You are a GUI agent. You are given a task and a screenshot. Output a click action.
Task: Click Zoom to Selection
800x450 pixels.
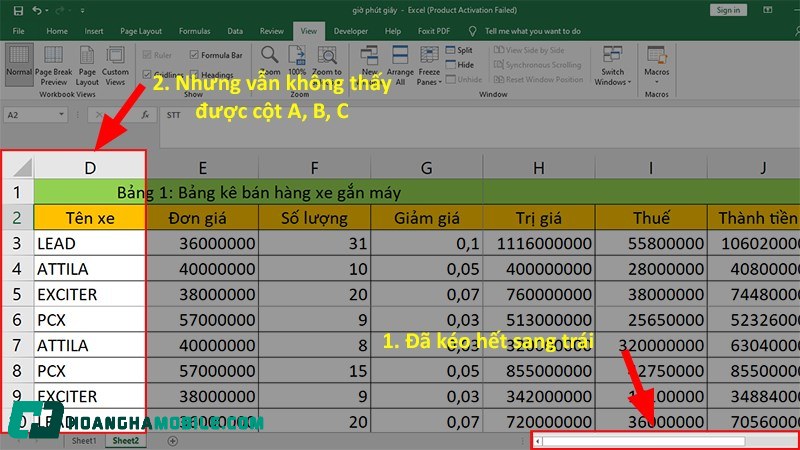pyautogui.click(x=327, y=61)
